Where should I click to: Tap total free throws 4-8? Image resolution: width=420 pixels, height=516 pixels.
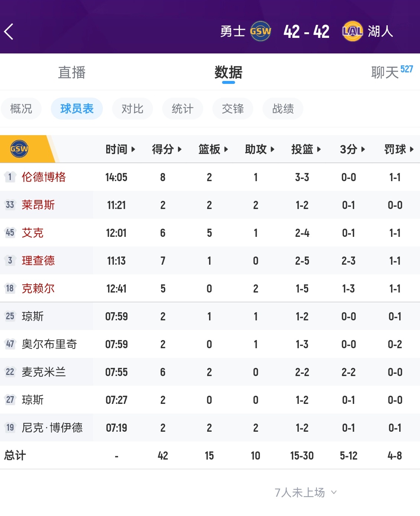(395, 455)
